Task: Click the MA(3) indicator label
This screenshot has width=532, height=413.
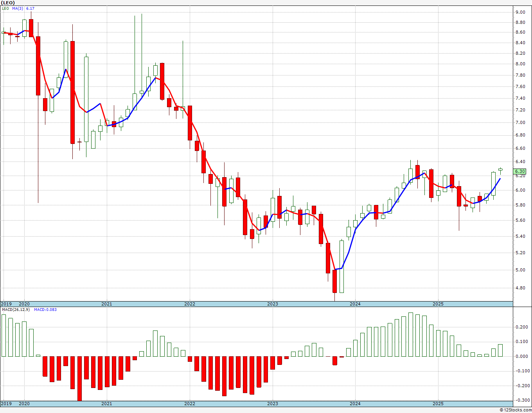Action: (17, 9)
